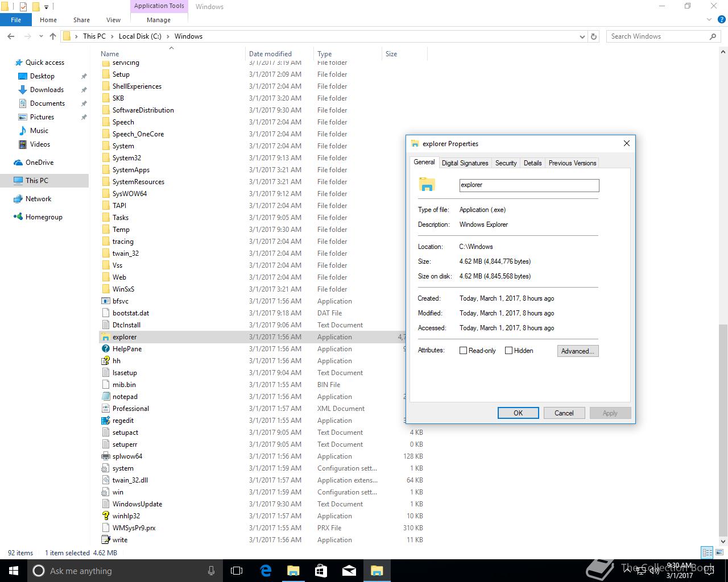Open the Windows Start menu
728x582 pixels.
click(14, 571)
